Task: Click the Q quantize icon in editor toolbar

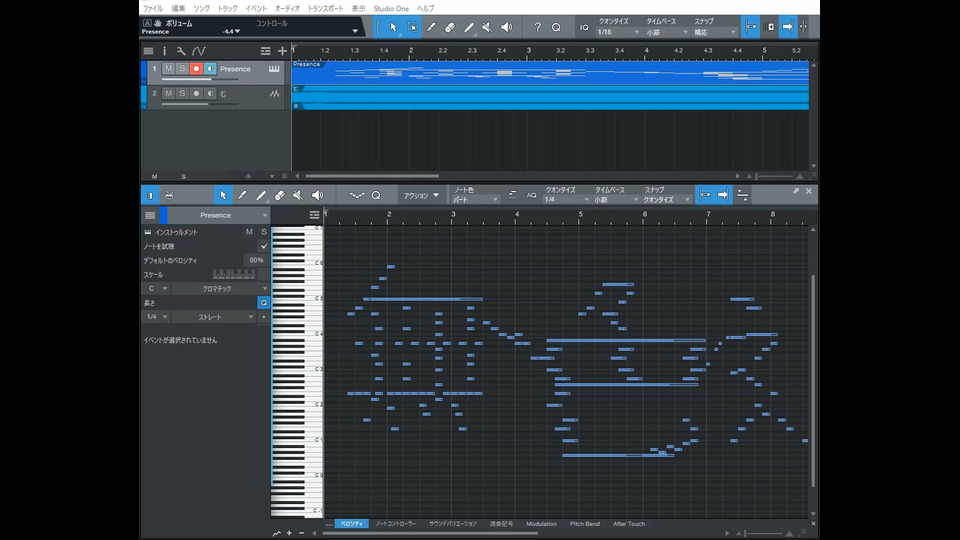Action: pos(376,195)
